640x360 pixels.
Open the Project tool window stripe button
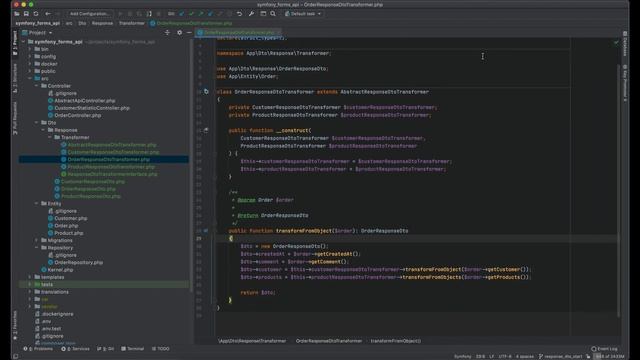click(15, 43)
